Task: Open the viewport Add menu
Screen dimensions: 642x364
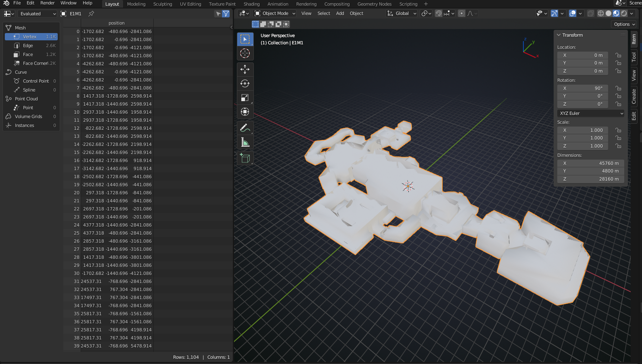Action: [340, 14]
